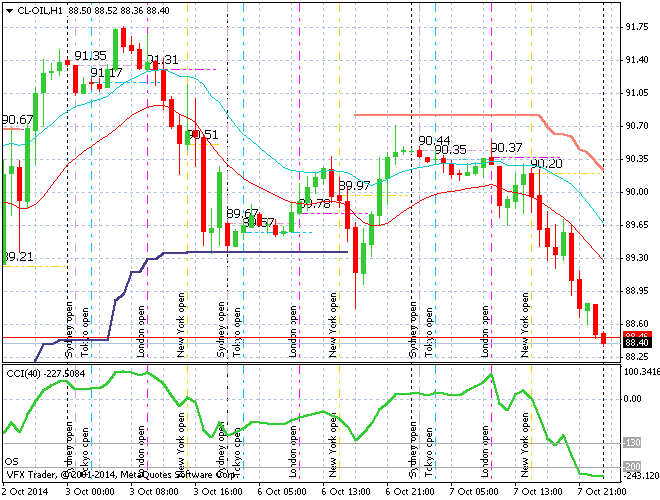Viewport: 660px width, 500px height.
Task: Click the 89.21 low price label
Action: (17, 257)
